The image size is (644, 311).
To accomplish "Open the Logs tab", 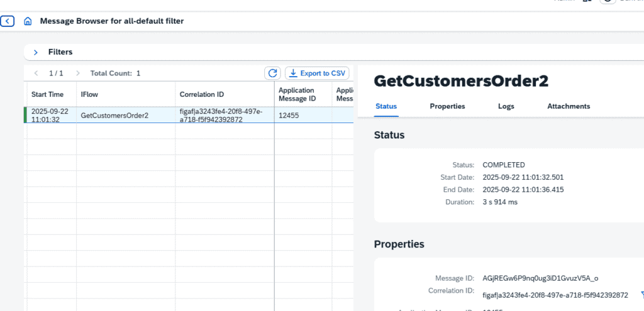I will [x=506, y=106].
